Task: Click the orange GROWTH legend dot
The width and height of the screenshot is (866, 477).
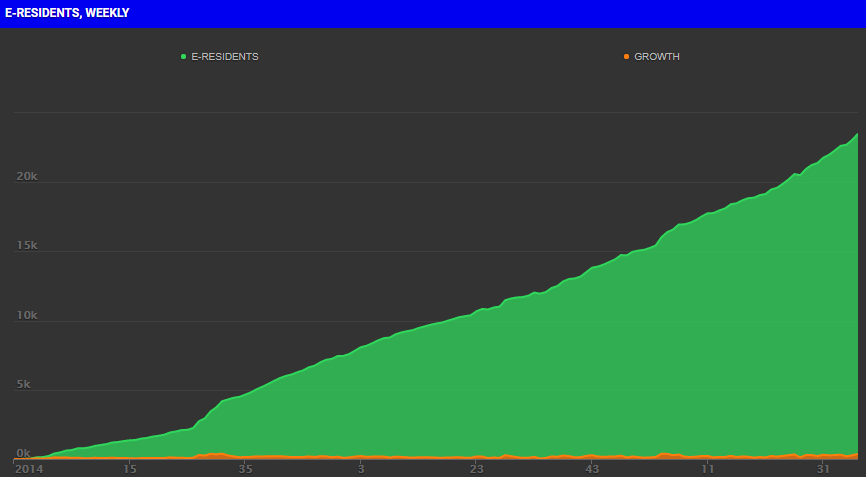Action: [626, 56]
